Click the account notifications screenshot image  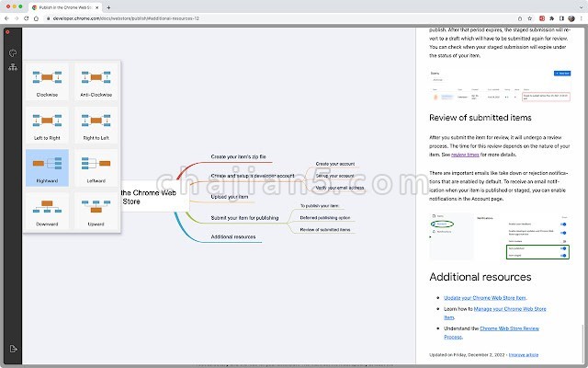(x=500, y=236)
